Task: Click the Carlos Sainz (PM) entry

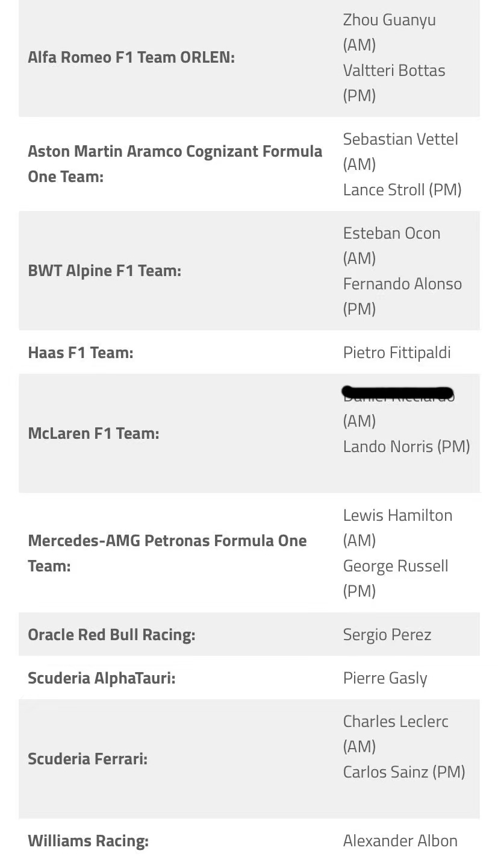Action: pyautogui.click(x=404, y=772)
